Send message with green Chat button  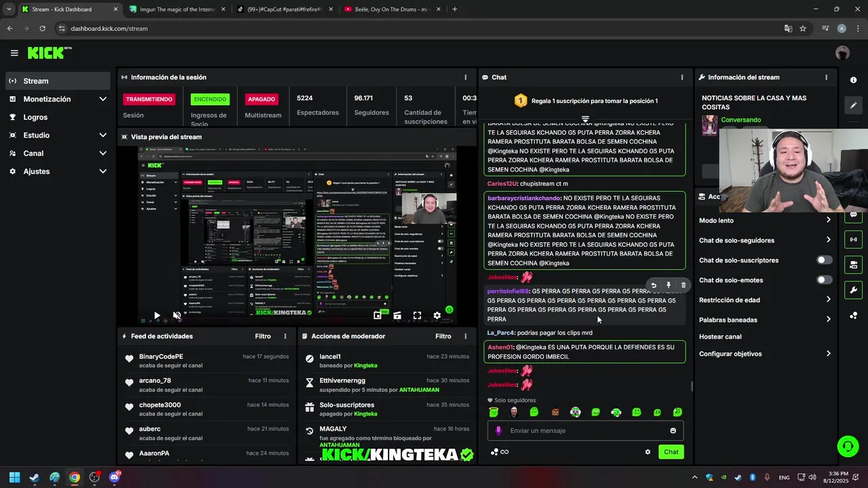coord(671,452)
